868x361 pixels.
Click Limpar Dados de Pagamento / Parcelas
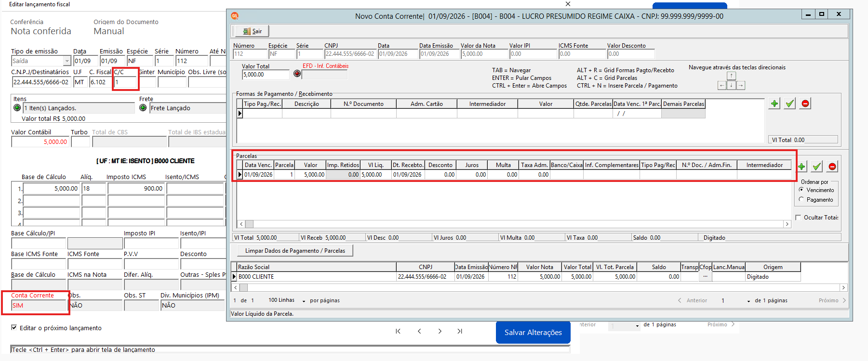[x=295, y=251]
